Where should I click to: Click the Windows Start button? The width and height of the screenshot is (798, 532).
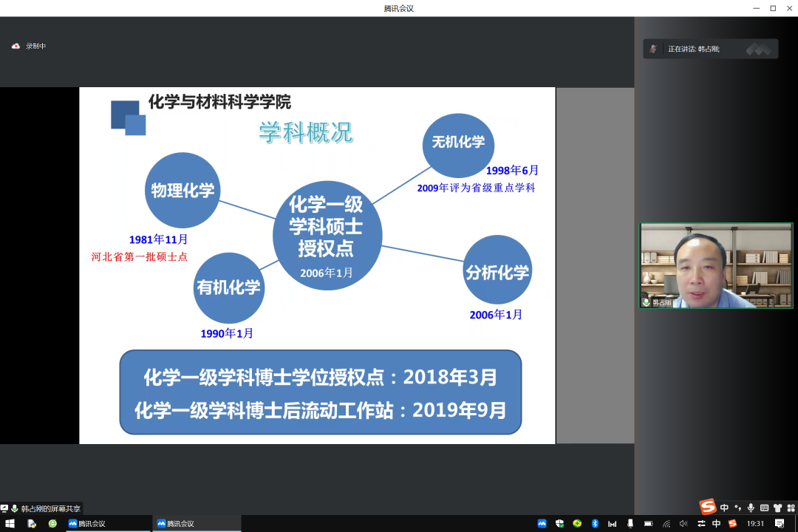[10, 524]
